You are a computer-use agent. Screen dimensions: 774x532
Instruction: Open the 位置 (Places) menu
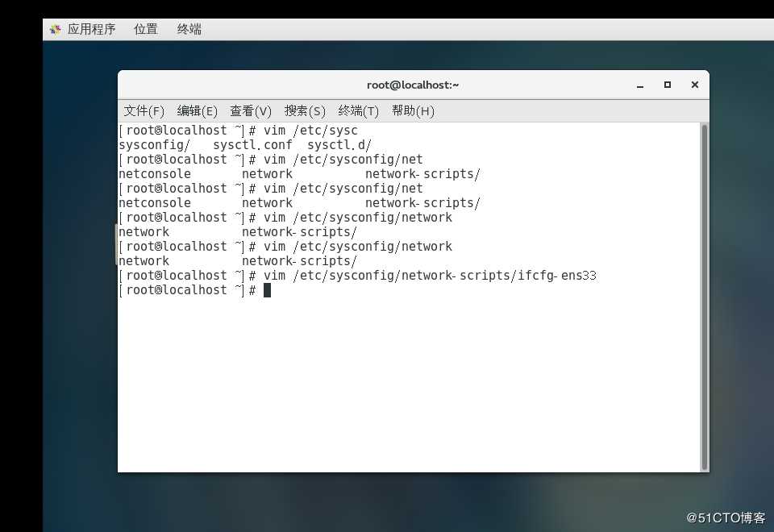click(x=146, y=29)
